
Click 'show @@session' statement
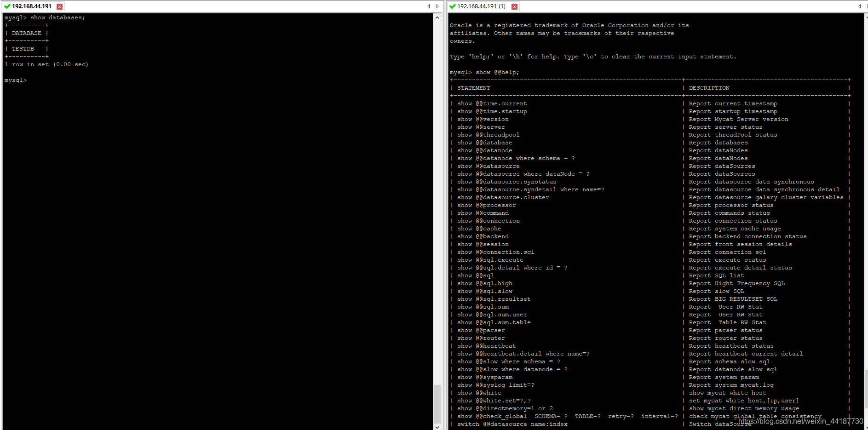(x=483, y=244)
